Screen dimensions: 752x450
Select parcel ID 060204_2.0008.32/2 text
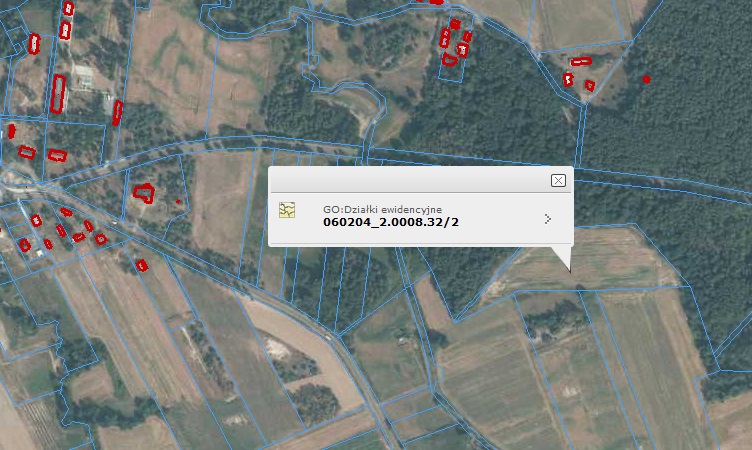(x=391, y=222)
